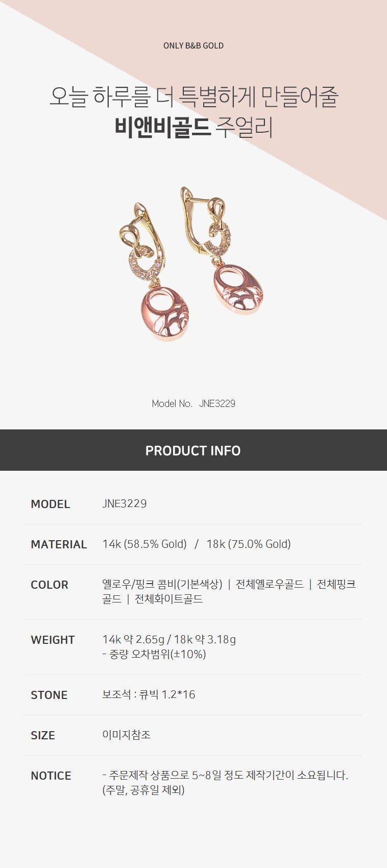387x868 pixels.
Task: Click the right earring product image
Action: (224, 251)
